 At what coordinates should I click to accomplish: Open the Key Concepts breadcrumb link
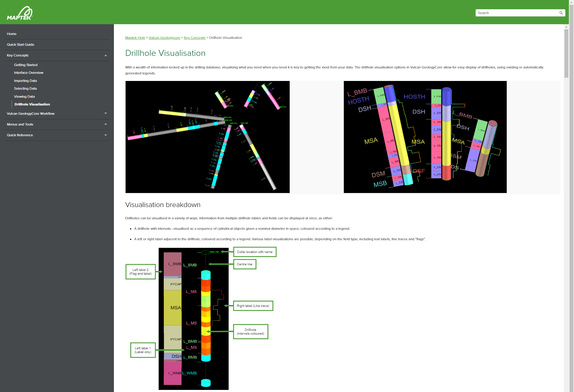(195, 38)
